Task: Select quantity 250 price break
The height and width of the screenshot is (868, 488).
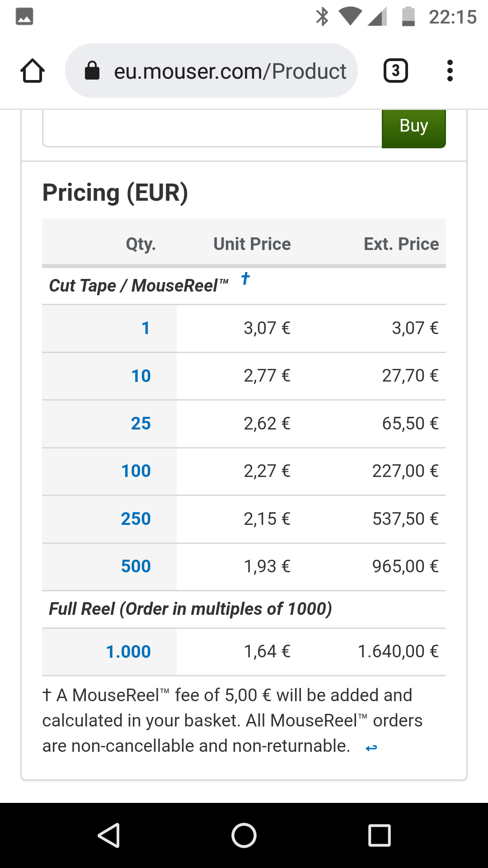Action: pyautogui.click(x=136, y=519)
